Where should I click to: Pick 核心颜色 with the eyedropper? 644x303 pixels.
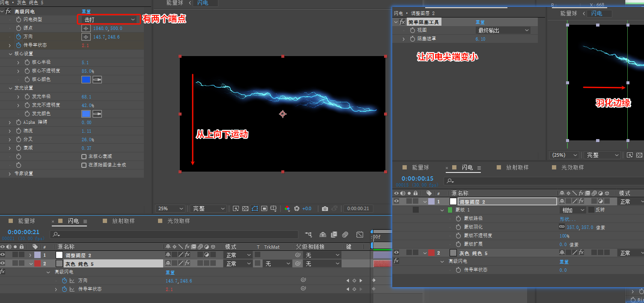pos(97,80)
